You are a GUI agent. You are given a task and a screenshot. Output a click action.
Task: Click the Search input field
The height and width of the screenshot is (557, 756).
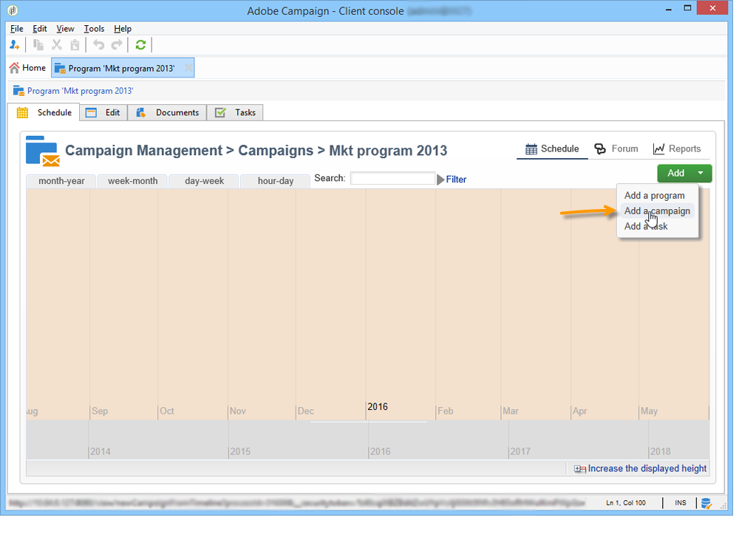[x=392, y=178]
